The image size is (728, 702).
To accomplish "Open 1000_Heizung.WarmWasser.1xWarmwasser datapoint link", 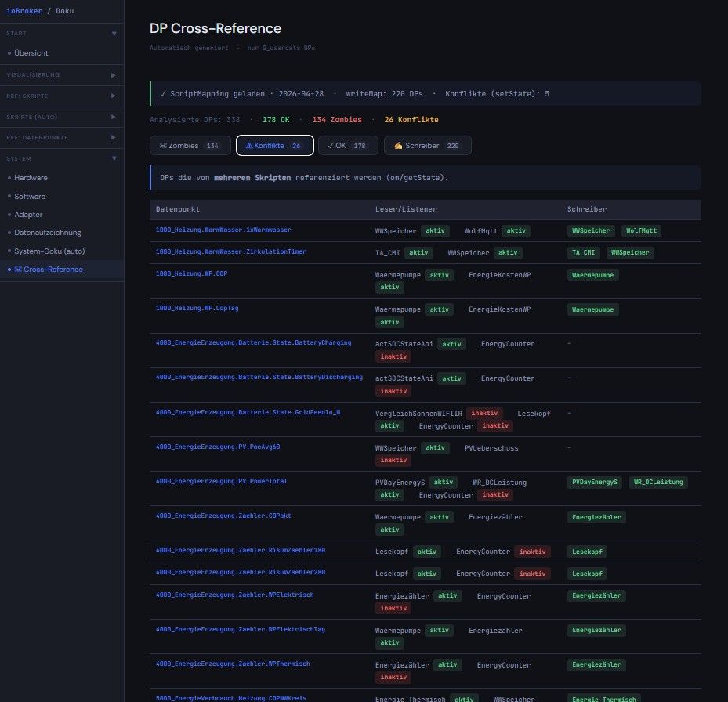I will pyautogui.click(x=223, y=230).
